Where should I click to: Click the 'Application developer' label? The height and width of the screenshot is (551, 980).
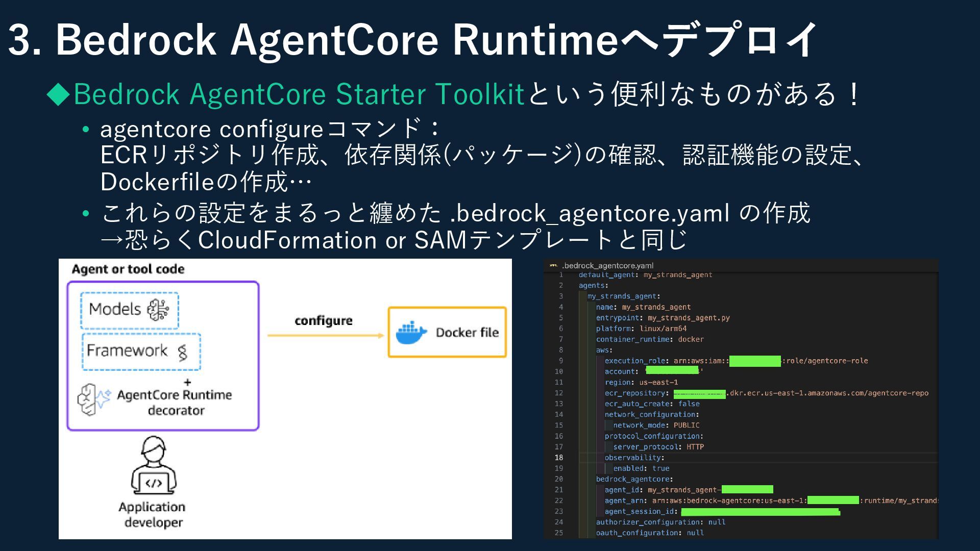[153, 514]
